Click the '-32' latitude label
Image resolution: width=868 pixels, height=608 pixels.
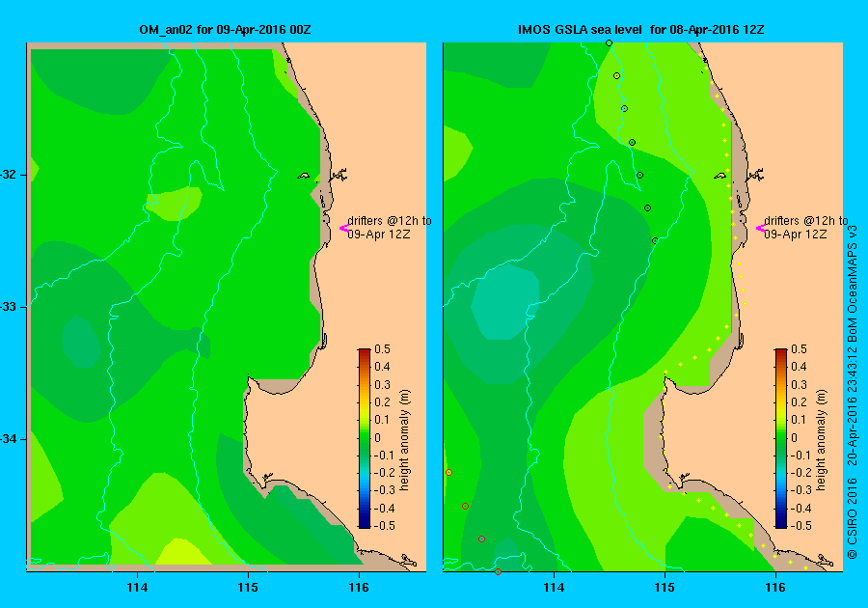click(x=9, y=175)
